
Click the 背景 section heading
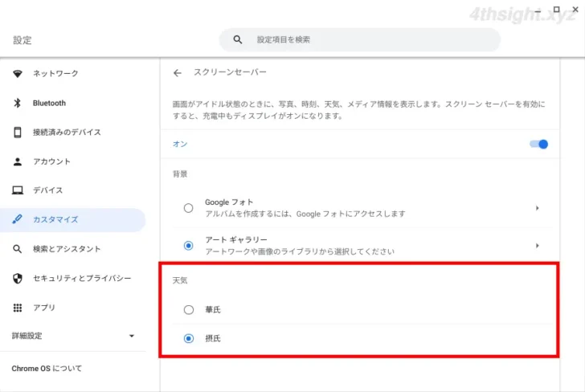coord(180,174)
